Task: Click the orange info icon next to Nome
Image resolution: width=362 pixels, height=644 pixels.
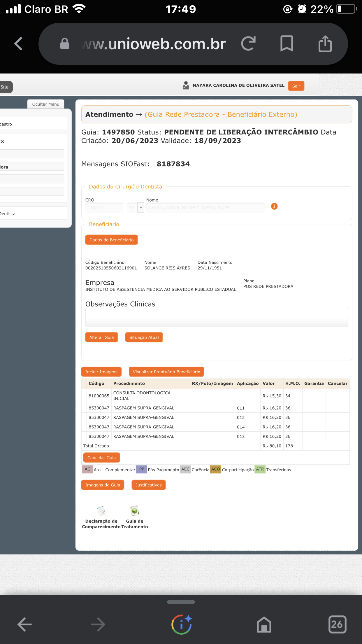Action: point(274,206)
